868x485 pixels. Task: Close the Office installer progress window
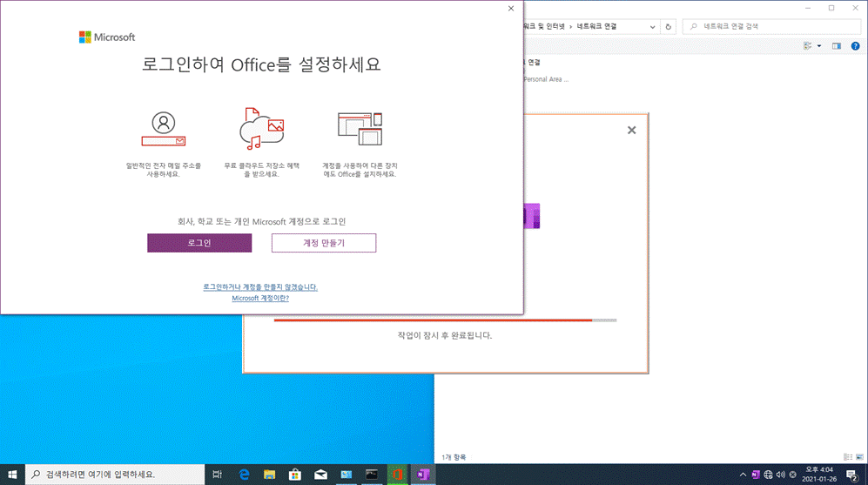click(x=631, y=130)
